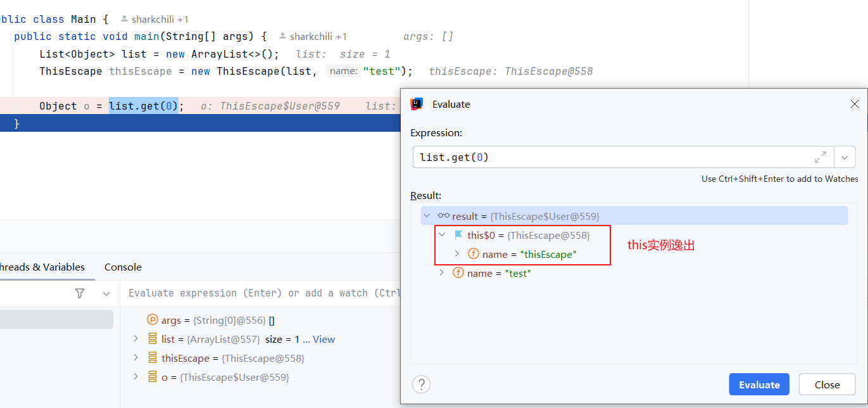Expand the list variable in debugger
The width and height of the screenshot is (868, 408).
[135, 340]
